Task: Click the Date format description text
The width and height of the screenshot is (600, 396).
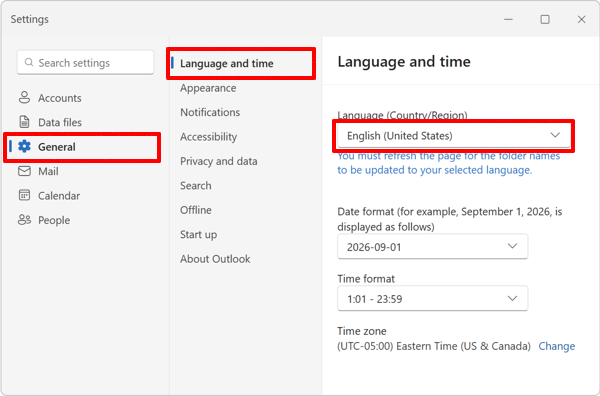Action: tap(450, 219)
